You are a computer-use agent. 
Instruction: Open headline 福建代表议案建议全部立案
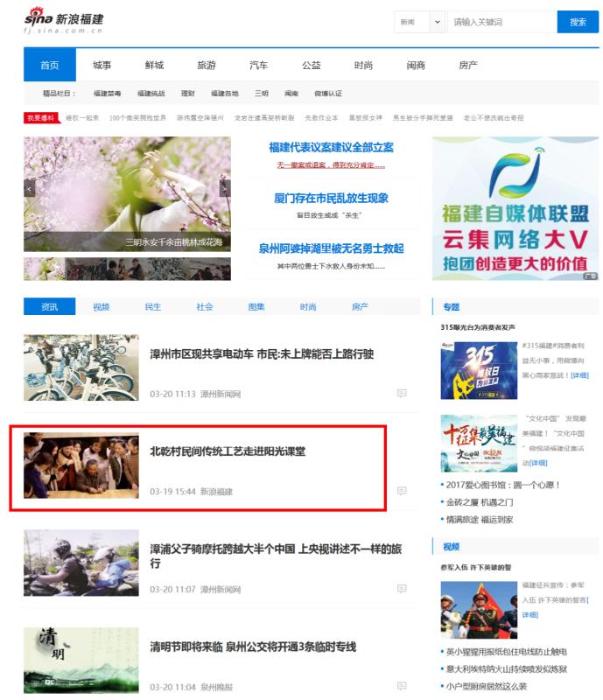pyautogui.click(x=332, y=147)
